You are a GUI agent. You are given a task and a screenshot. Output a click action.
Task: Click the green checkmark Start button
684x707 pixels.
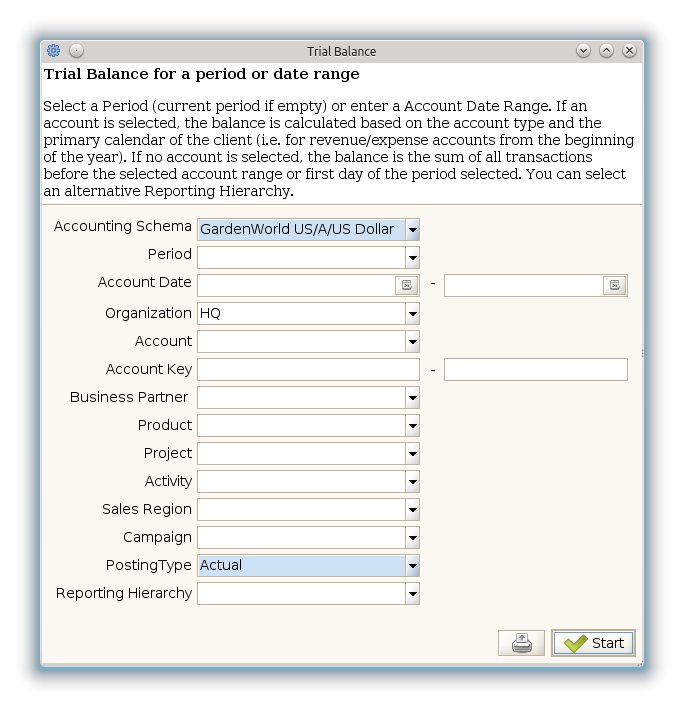tap(593, 643)
